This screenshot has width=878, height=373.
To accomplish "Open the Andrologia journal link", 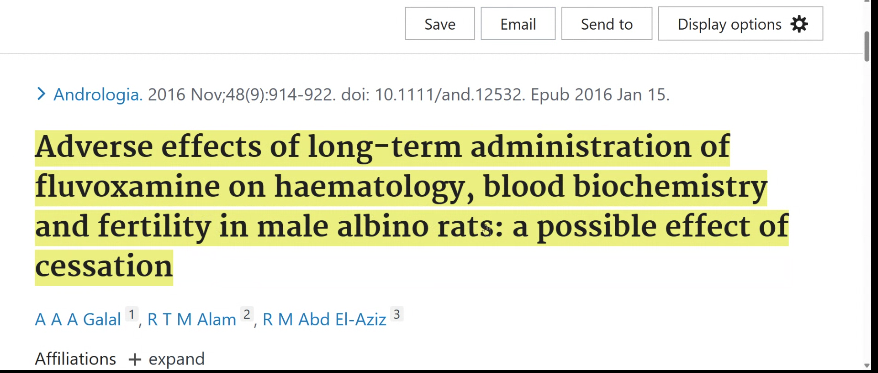I will point(98,95).
